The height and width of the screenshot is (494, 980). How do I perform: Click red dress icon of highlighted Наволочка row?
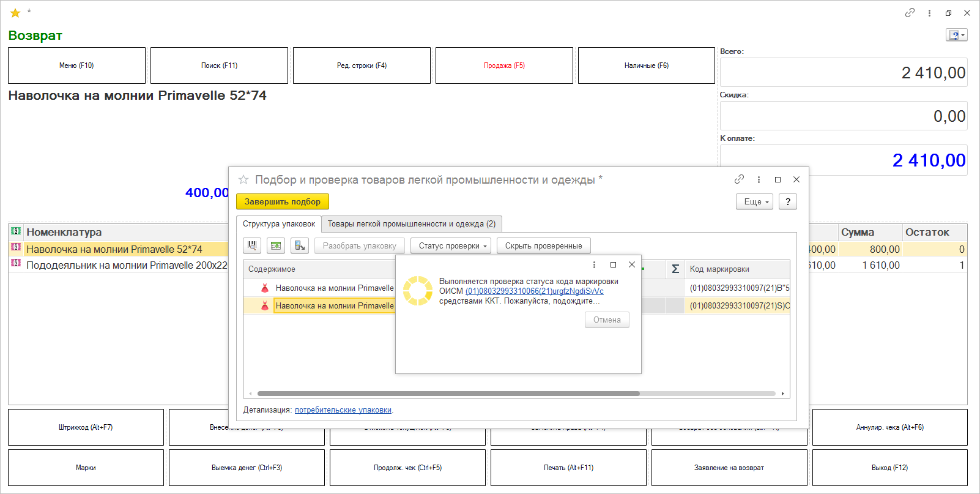click(x=265, y=305)
